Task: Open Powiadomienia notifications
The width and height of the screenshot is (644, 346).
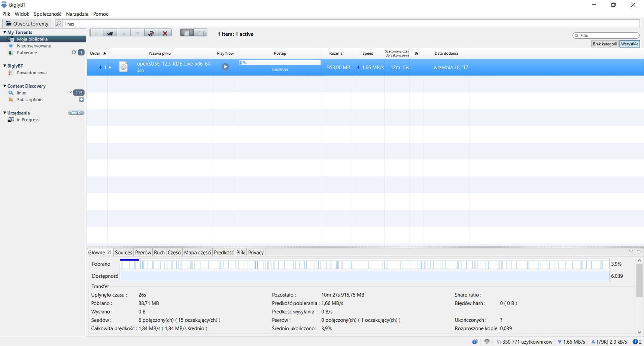Action: [x=31, y=73]
